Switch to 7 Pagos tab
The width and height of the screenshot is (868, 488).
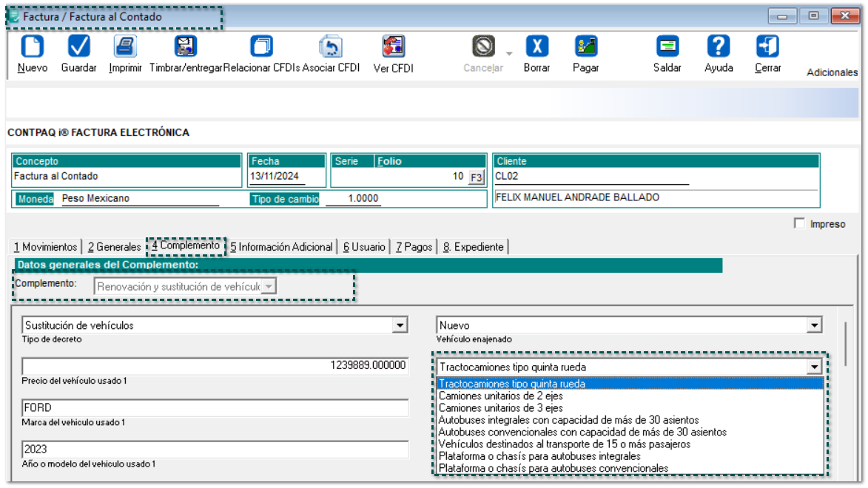coord(414,247)
